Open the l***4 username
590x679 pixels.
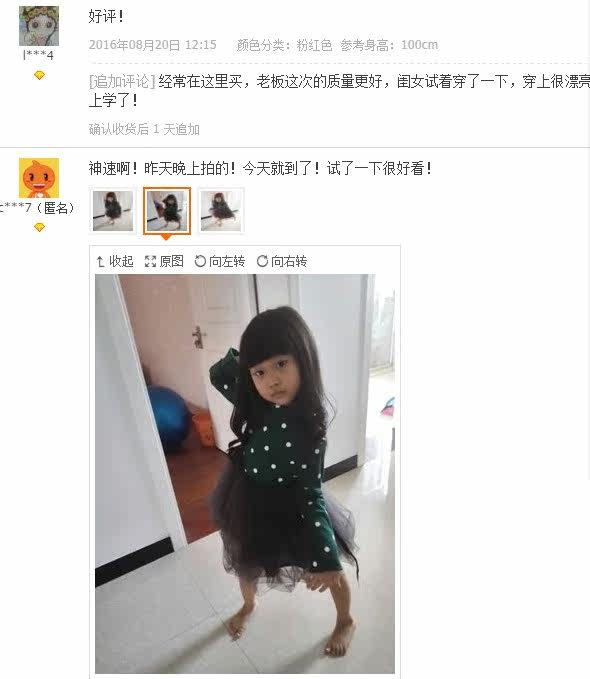(x=38, y=55)
